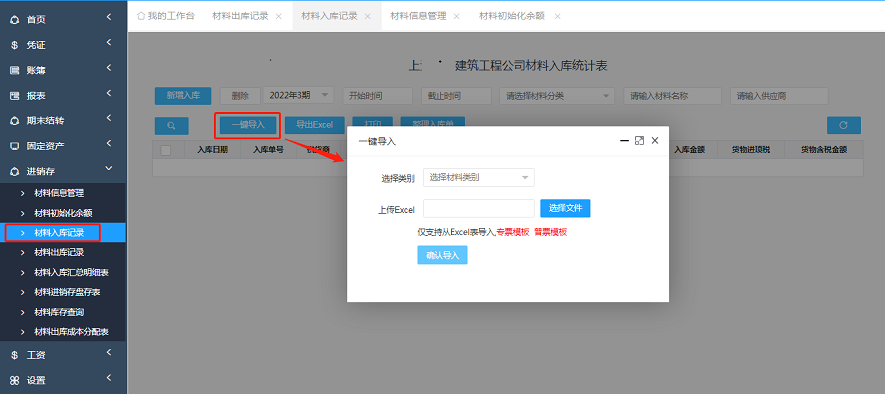This screenshot has height=394, width=885.
Task: Click the home icon of 我的工作台
Action: point(141,16)
